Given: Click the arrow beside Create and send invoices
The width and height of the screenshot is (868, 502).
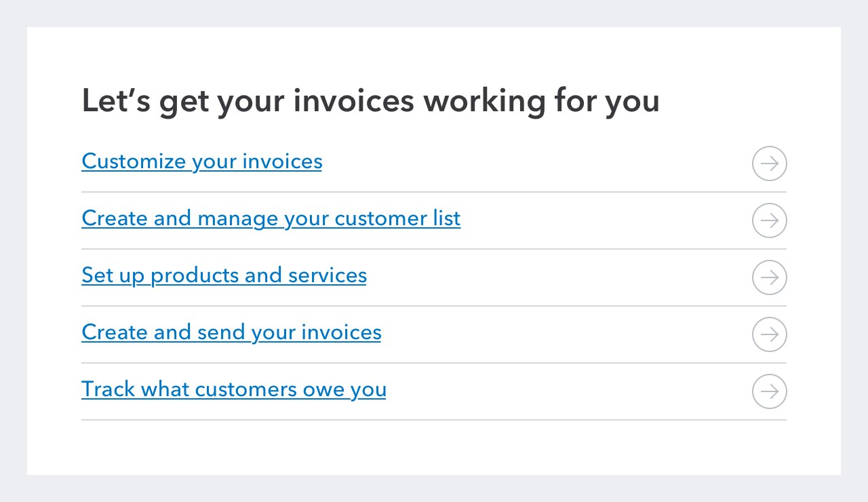Looking at the screenshot, I should pyautogui.click(x=769, y=334).
